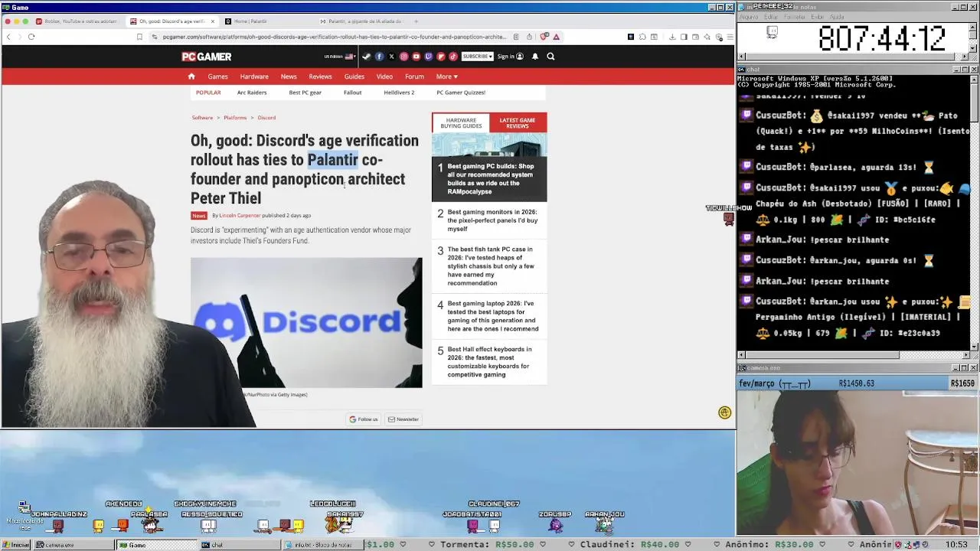This screenshot has width=980, height=551.
Task: Click Platforms breadcrumb link
Action: point(235,118)
